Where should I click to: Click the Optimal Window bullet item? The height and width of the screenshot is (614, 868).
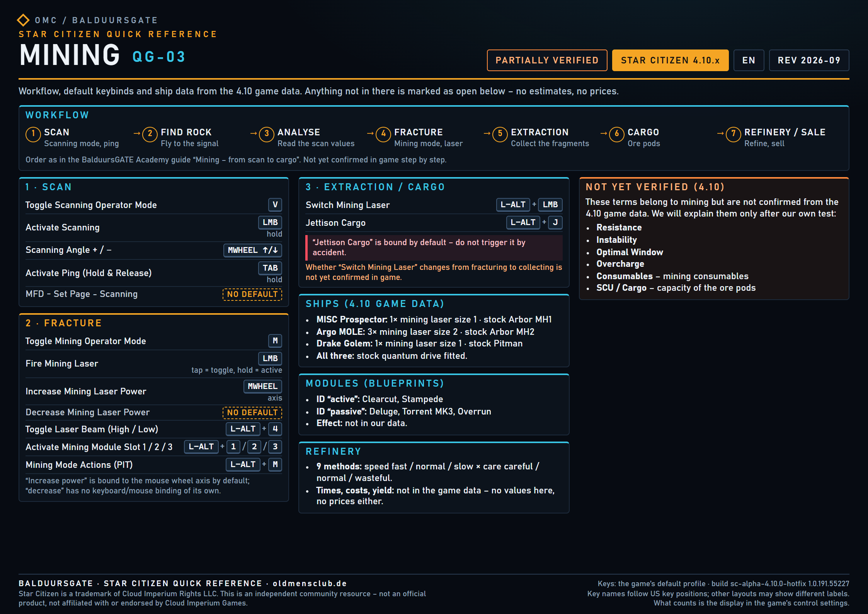coord(630,252)
